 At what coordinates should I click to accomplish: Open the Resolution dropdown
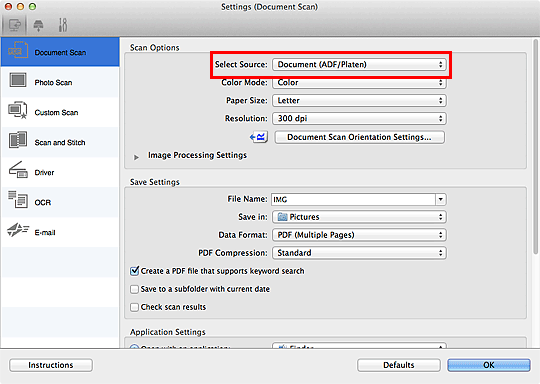(359, 118)
